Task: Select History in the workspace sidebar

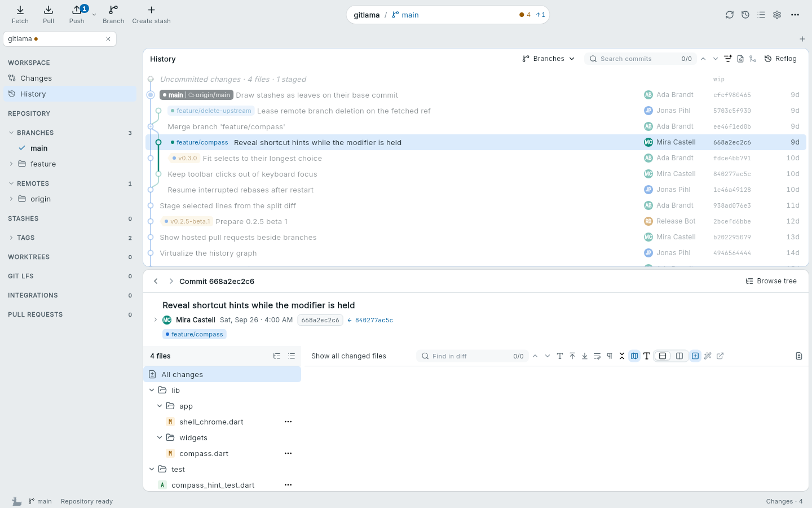Action: pyautogui.click(x=70, y=94)
